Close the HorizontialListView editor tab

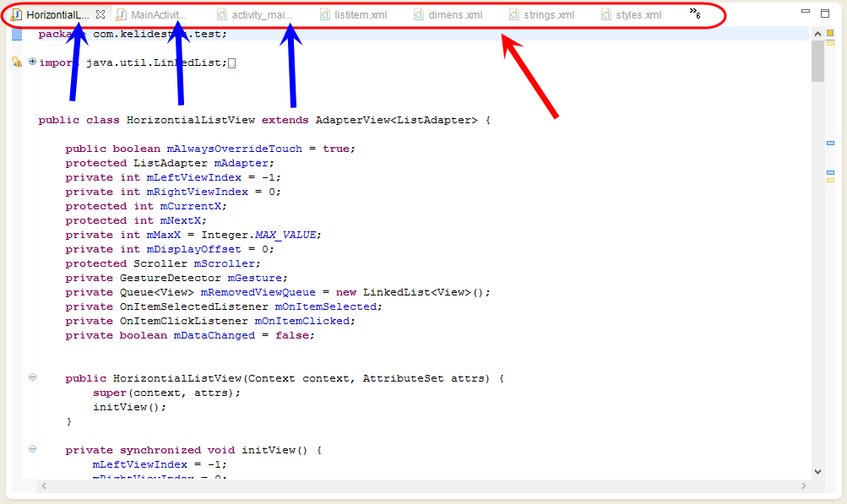coord(100,14)
